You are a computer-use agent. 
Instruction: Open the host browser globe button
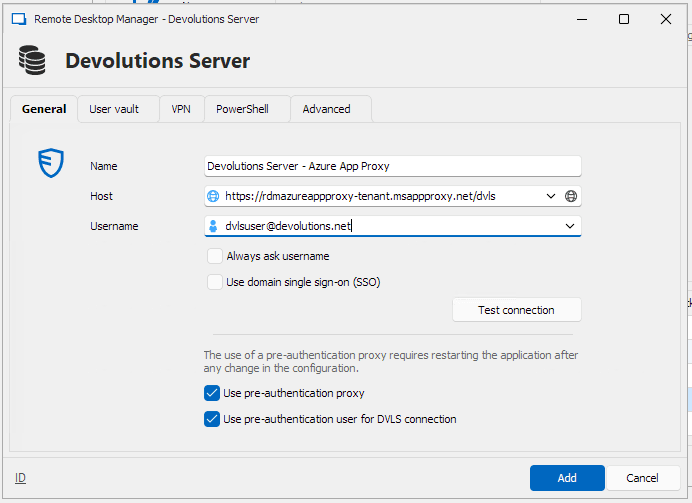coord(571,196)
